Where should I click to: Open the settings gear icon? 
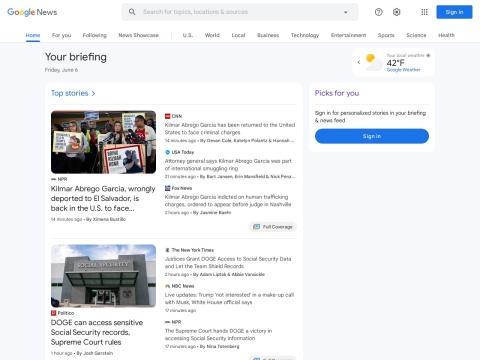tap(396, 12)
